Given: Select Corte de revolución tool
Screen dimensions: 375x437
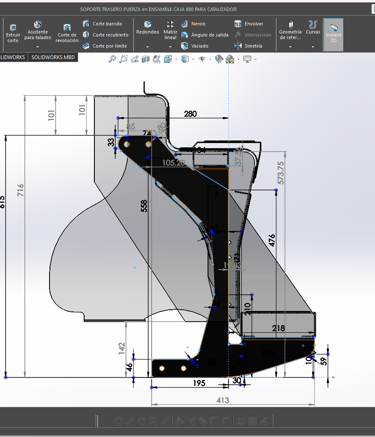Looking at the screenshot, I should (67, 33).
